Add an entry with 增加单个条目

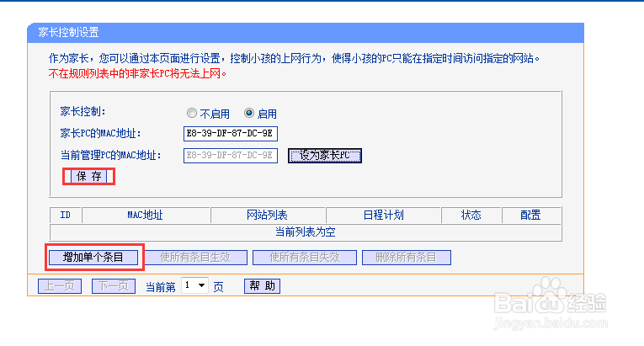(93, 258)
